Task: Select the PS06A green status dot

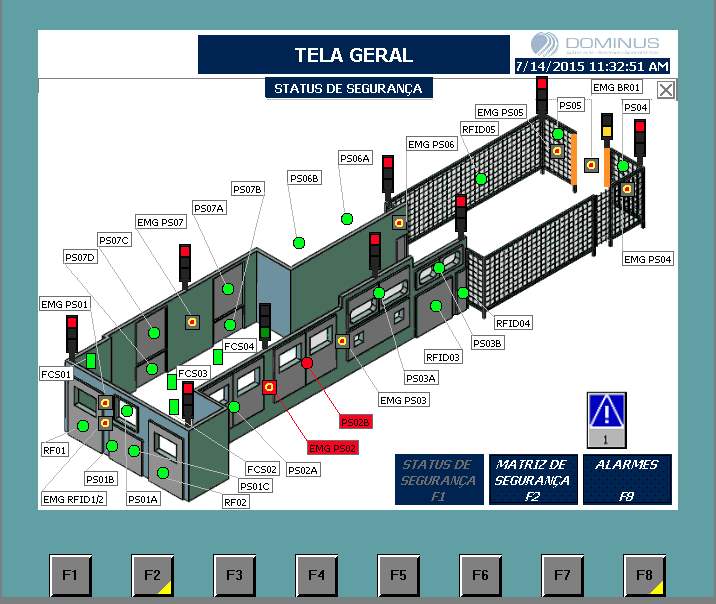Action: pos(347,219)
